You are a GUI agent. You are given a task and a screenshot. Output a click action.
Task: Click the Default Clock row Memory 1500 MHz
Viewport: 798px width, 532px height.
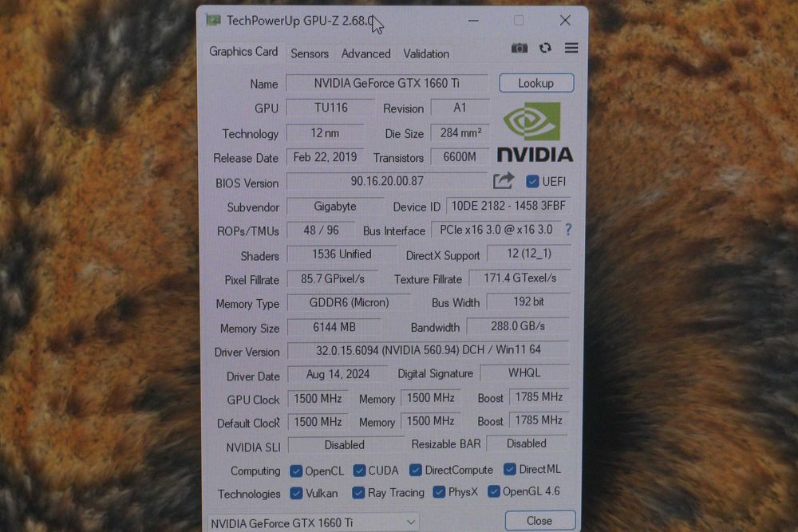[431, 420]
